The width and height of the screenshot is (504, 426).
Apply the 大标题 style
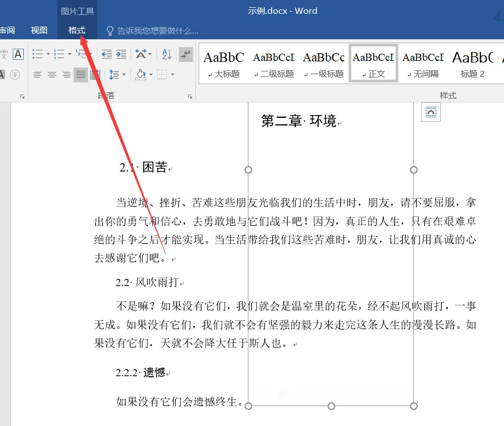[224, 64]
